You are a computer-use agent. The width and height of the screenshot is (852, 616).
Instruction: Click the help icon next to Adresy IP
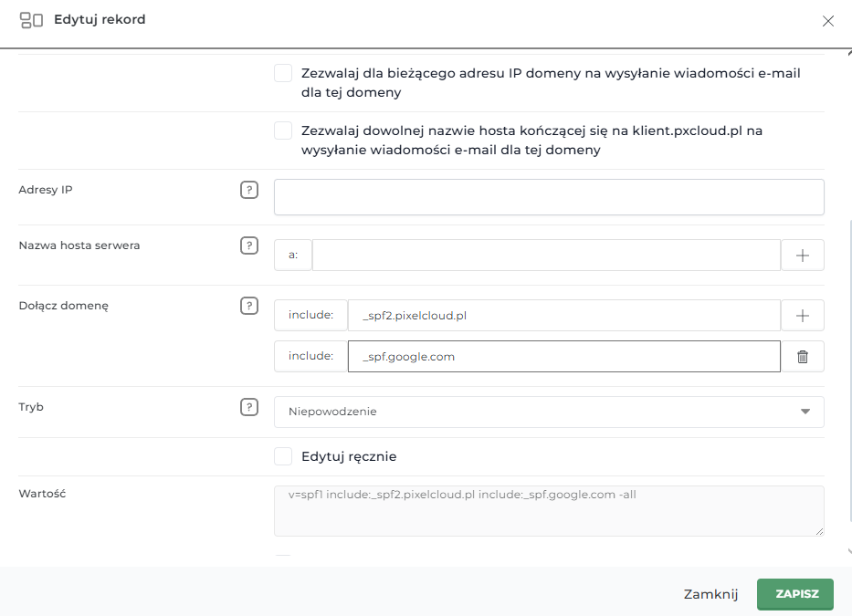coord(248,190)
